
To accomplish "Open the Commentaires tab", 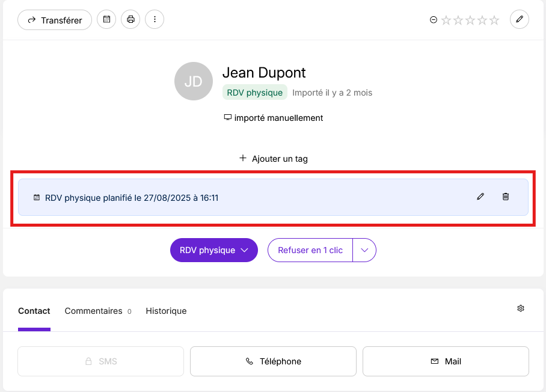I will pos(98,311).
